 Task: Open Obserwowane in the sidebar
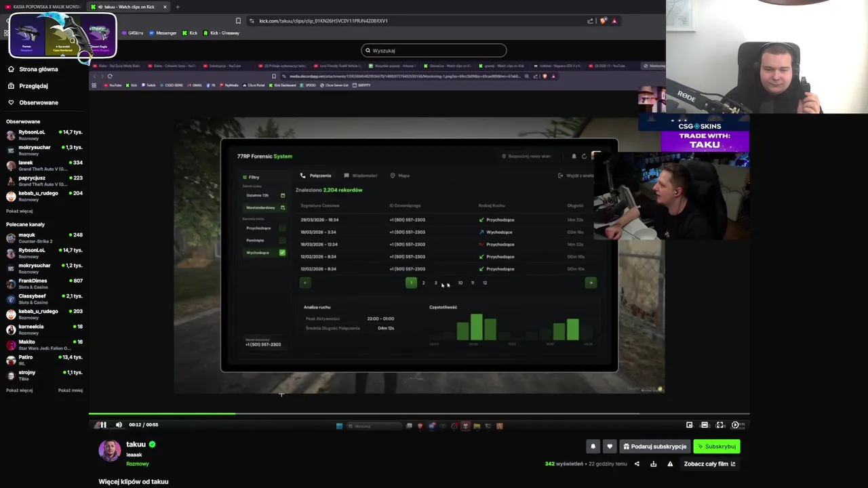click(33, 102)
